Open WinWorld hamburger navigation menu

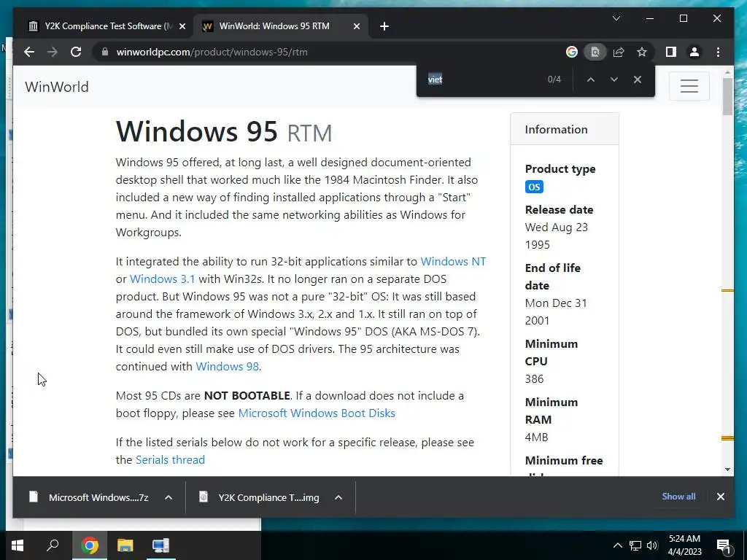[689, 86]
